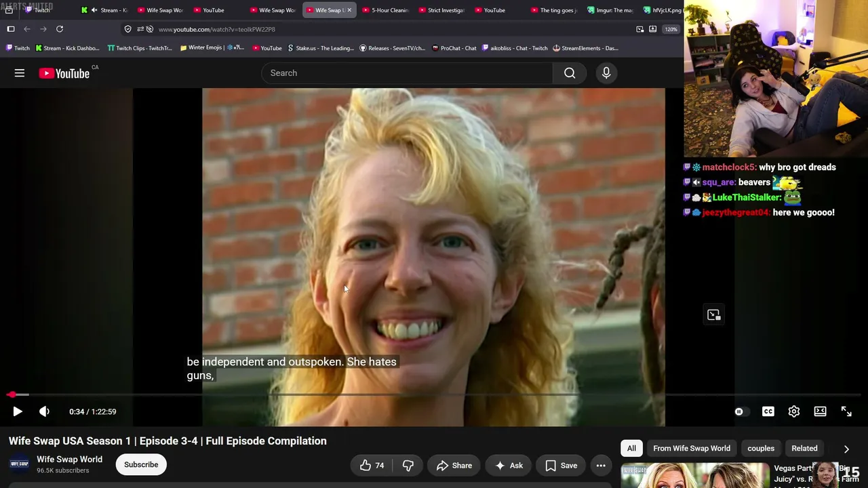Start voice search with microphone icon

coord(606,73)
